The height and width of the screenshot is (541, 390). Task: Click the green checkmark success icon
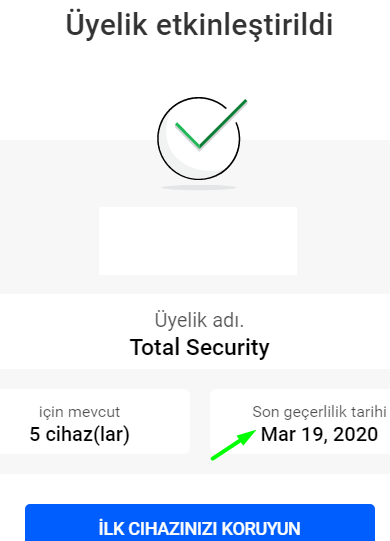point(211,124)
